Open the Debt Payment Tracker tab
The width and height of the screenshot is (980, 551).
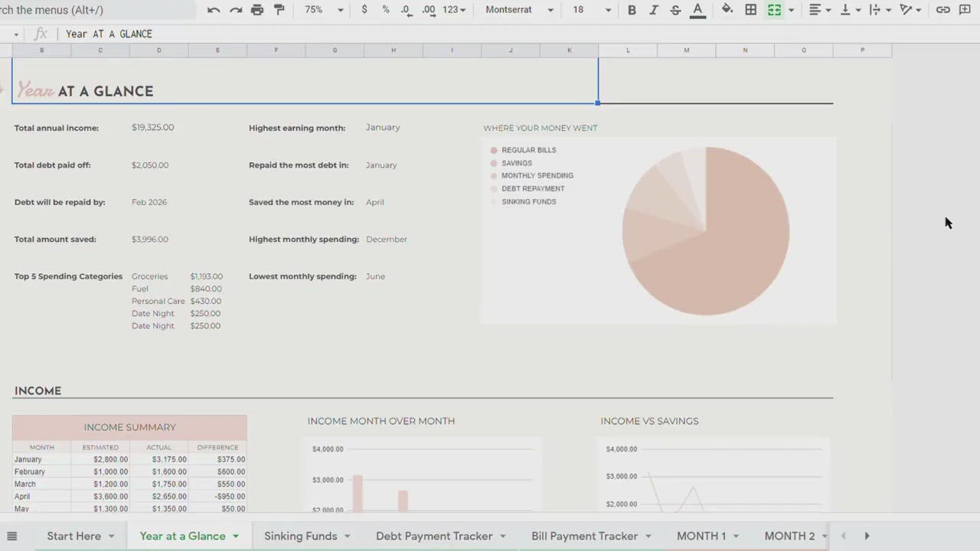point(433,536)
